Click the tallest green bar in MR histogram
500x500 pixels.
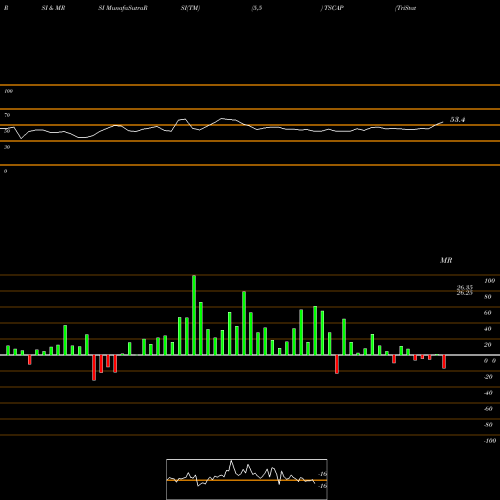pyautogui.click(x=194, y=315)
